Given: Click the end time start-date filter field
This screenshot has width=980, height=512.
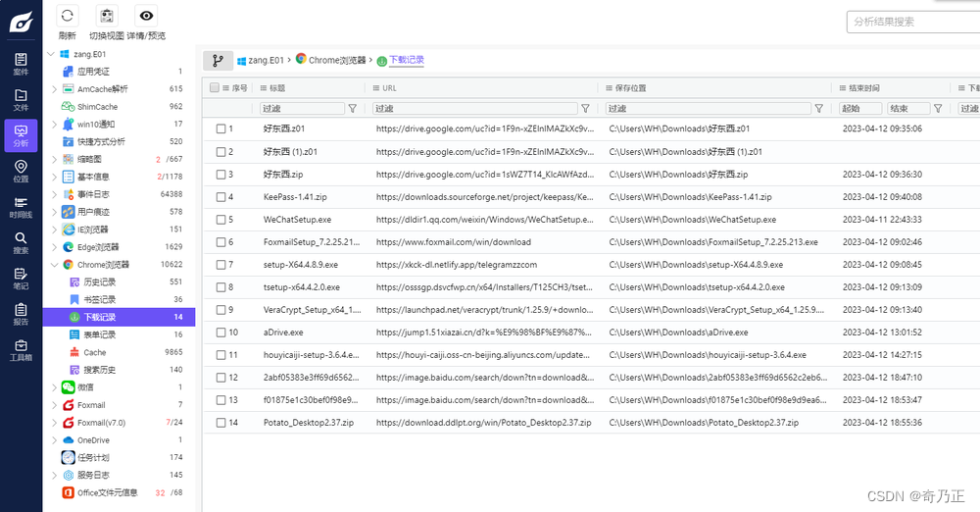Looking at the screenshot, I should 860,108.
